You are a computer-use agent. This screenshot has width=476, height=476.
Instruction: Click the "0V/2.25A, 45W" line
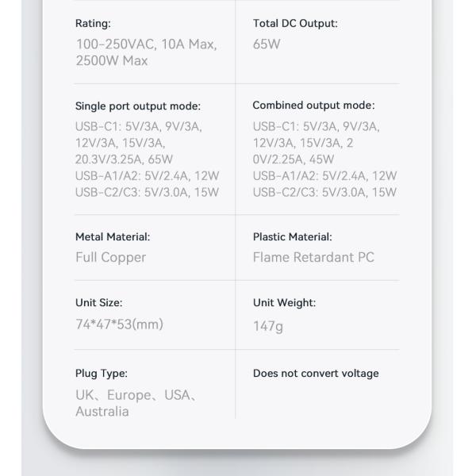click(294, 159)
